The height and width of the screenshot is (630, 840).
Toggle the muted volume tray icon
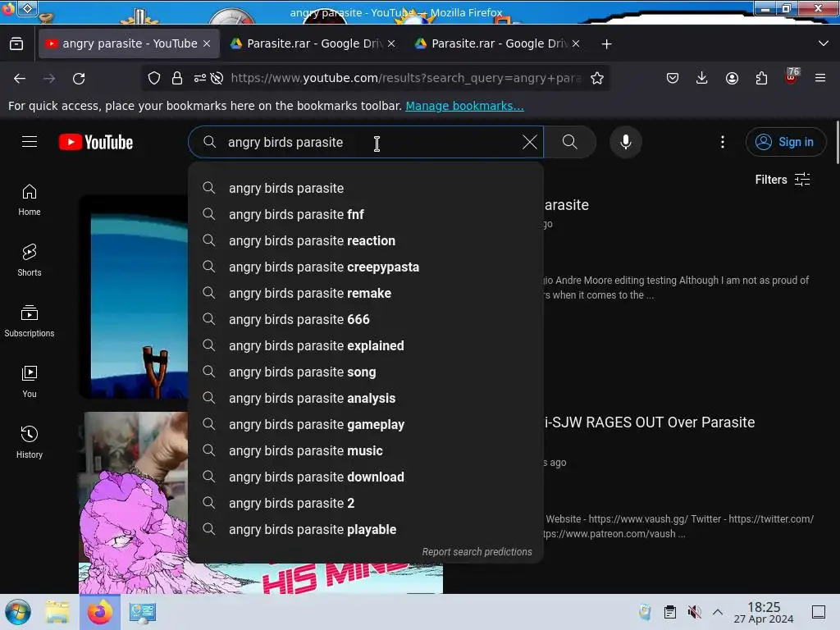(x=694, y=612)
